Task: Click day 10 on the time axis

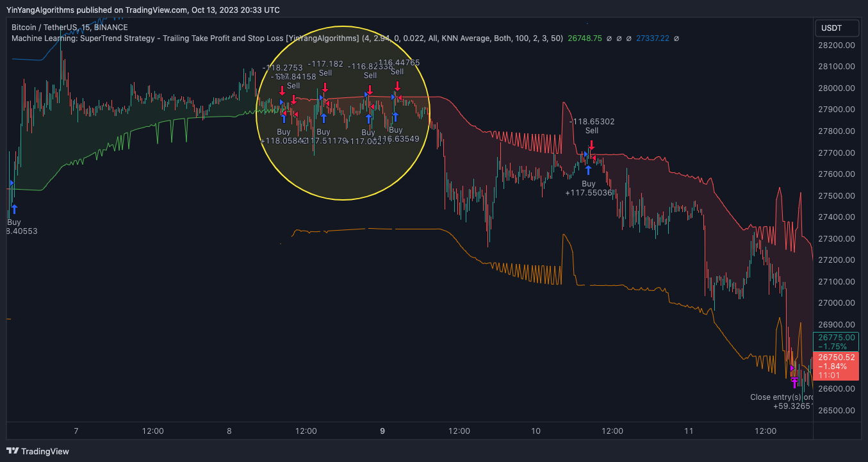Action: [x=536, y=431]
